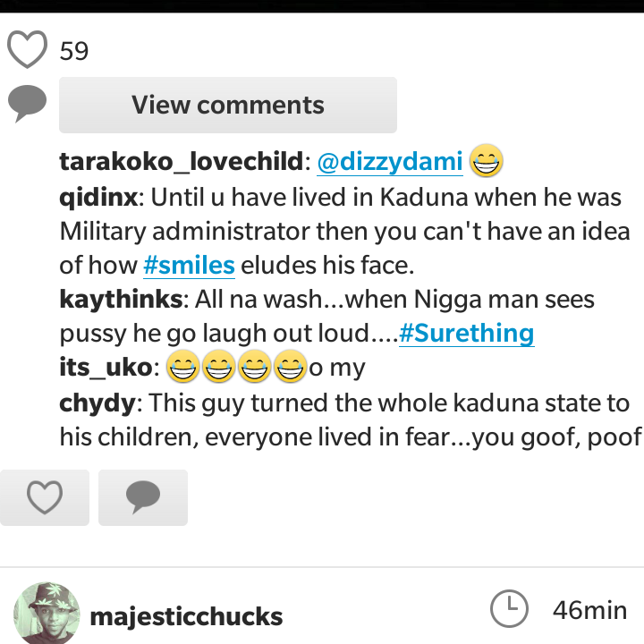This screenshot has width=644, height=644.
Task: Tap the first laughing emoji in its_uko's comment
Action: [183, 367]
